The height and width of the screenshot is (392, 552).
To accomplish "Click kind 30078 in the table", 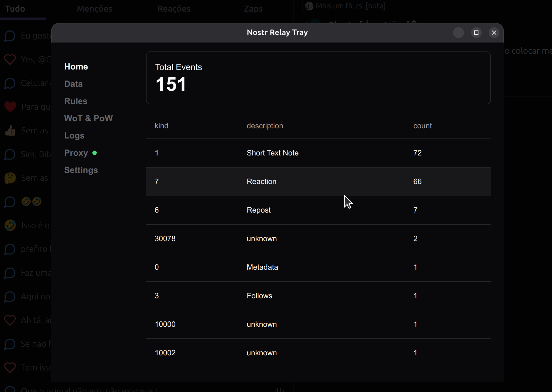I will click(x=165, y=239).
